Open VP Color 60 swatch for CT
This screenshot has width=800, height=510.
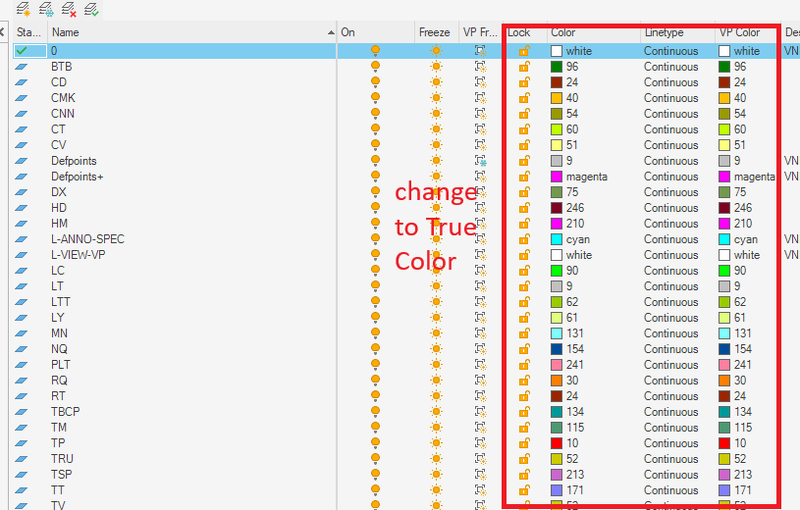(x=724, y=129)
